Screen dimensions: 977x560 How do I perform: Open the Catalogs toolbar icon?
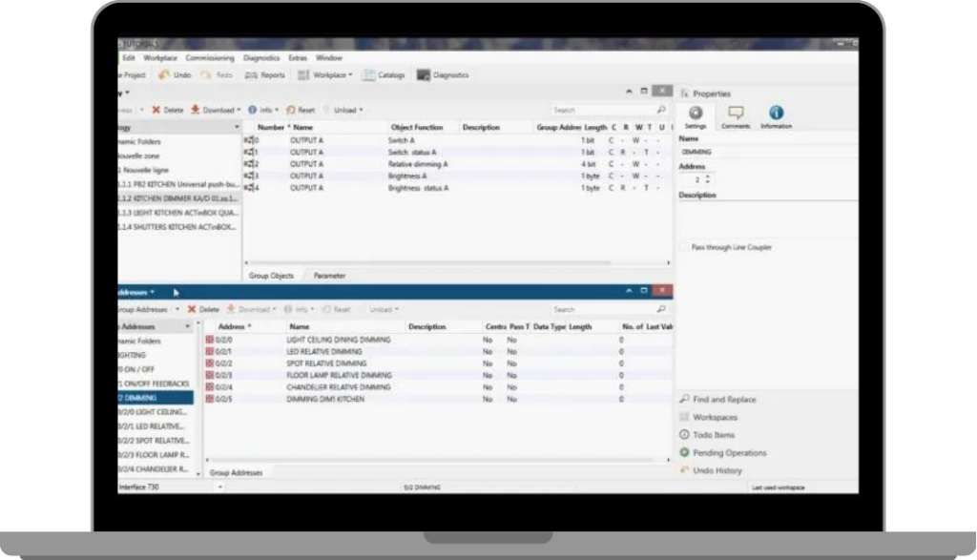(368, 74)
